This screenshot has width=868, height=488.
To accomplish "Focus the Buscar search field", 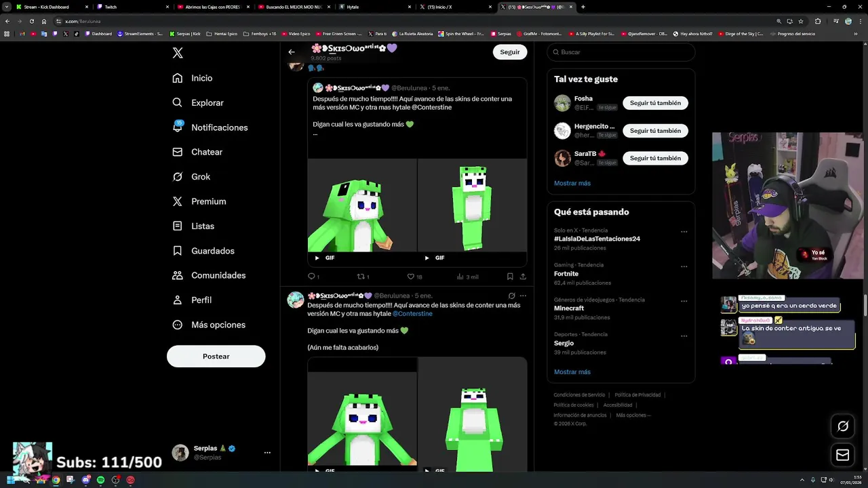I will click(x=621, y=52).
